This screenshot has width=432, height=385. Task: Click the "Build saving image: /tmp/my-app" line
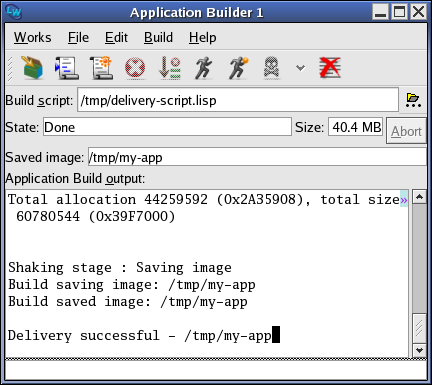pyautogui.click(x=132, y=285)
